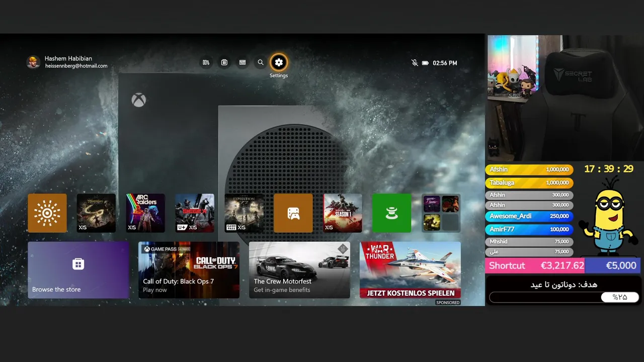Screen dimensions: 644x362
Task: Click the donation goal progress bar
Action: click(564, 297)
